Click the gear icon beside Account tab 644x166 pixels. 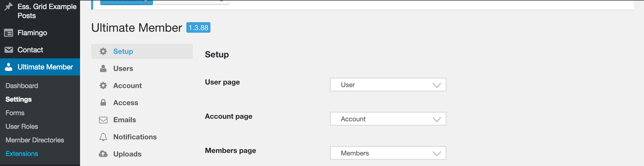click(x=103, y=86)
